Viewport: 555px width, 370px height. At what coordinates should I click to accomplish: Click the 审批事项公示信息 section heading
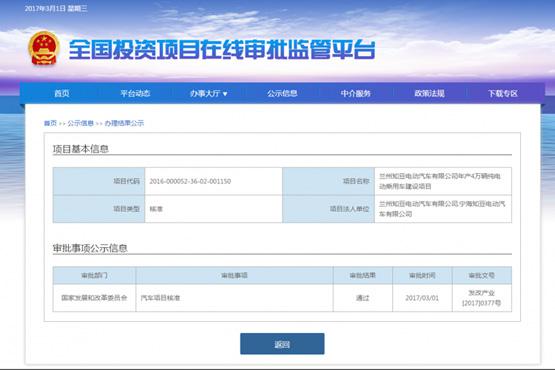(90, 248)
